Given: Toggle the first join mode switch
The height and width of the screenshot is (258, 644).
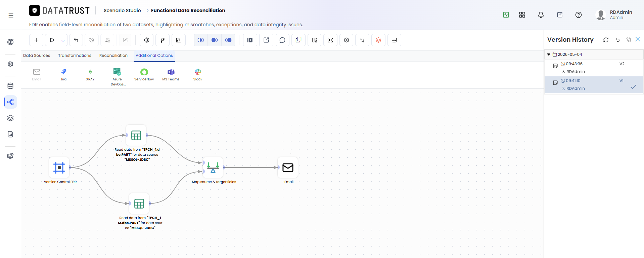Looking at the screenshot, I should (201, 40).
